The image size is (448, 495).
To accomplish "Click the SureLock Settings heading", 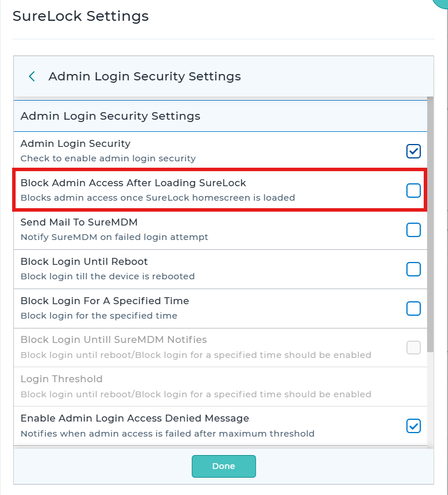I will point(80,16).
